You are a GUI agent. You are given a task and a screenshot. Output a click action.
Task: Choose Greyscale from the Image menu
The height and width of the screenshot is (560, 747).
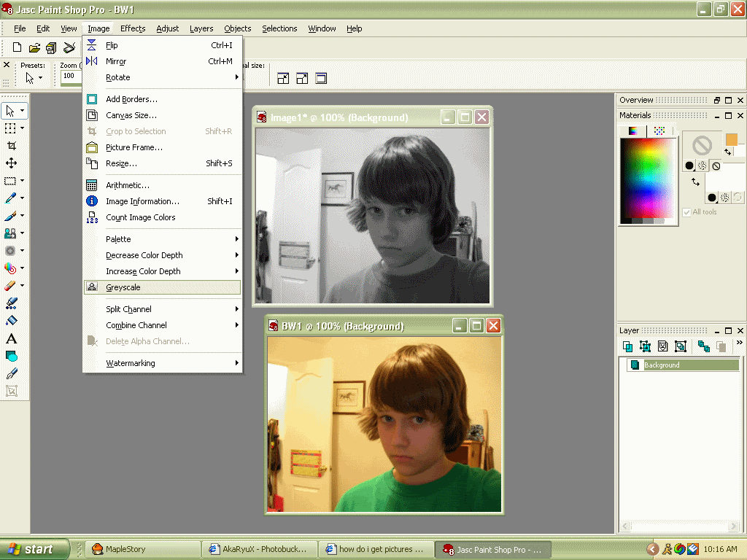click(163, 287)
